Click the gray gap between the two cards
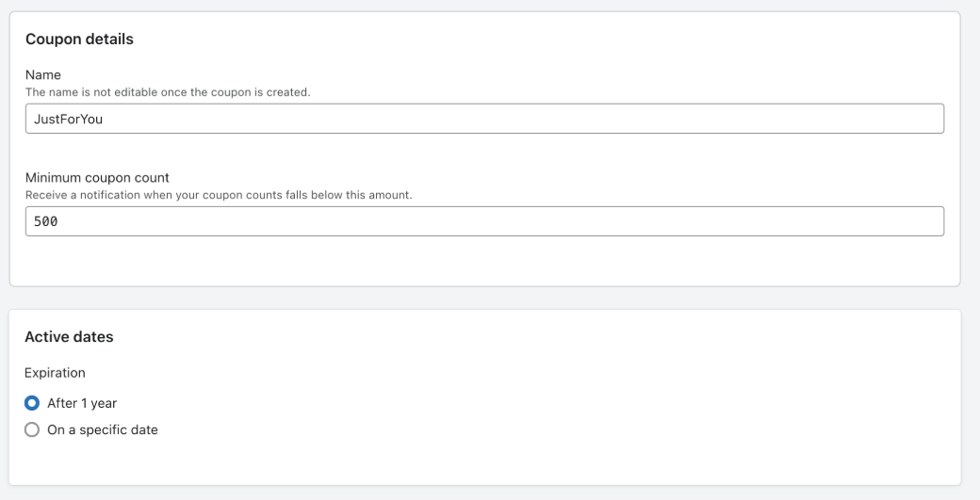 pyautogui.click(x=484, y=298)
